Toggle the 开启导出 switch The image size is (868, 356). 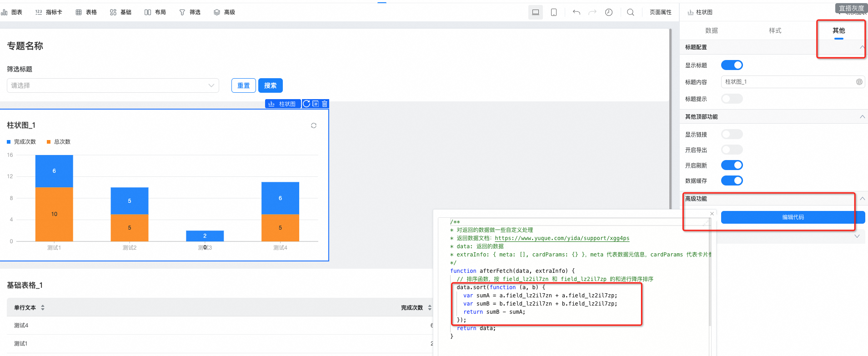tap(732, 150)
